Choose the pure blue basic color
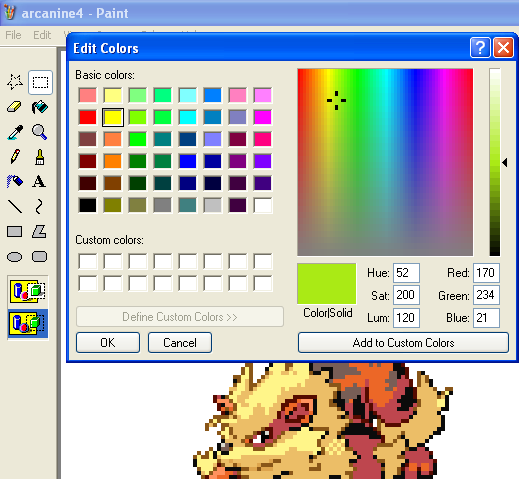The width and height of the screenshot is (519, 479). pyautogui.click(x=188, y=161)
